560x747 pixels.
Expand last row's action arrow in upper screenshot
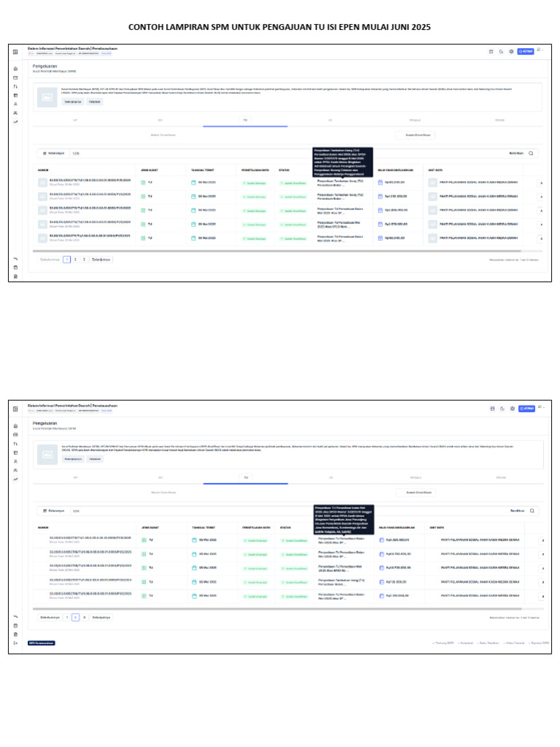542,239
